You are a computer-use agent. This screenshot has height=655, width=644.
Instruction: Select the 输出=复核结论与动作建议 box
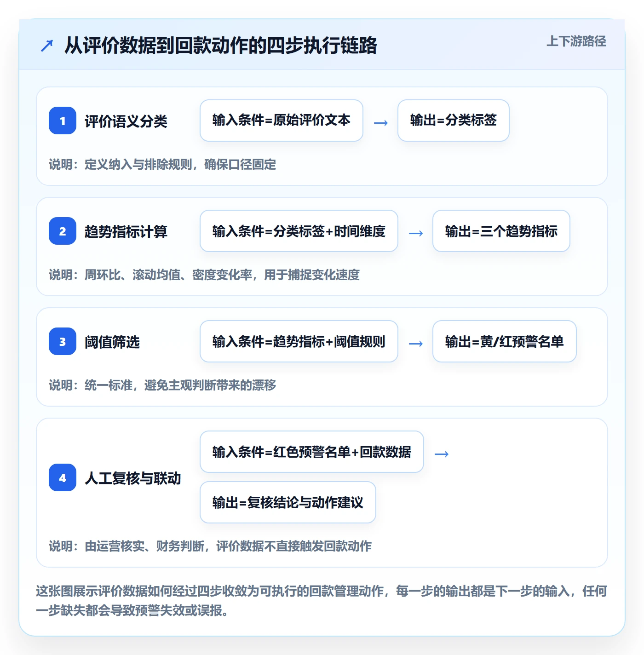[x=288, y=502]
